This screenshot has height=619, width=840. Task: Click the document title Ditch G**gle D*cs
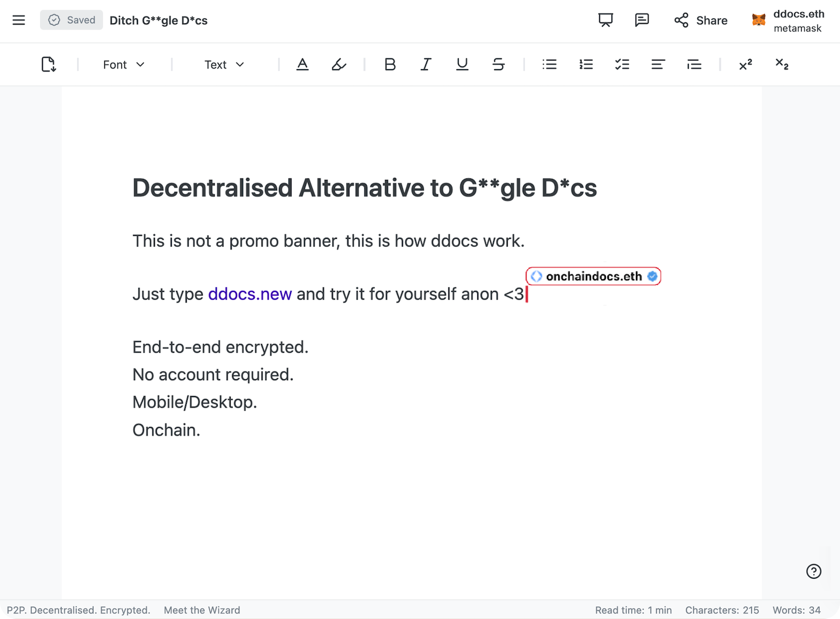[x=158, y=21]
